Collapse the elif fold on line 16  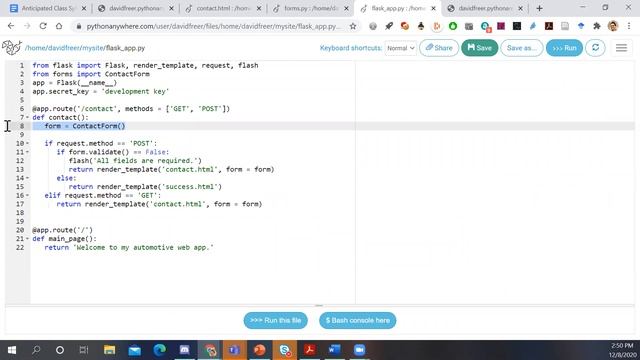point(27,196)
